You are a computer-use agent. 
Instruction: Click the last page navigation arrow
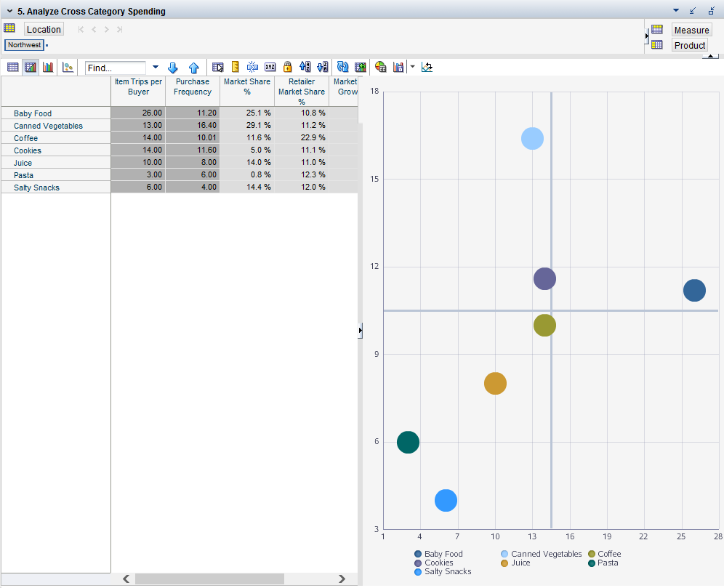point(120,30)
